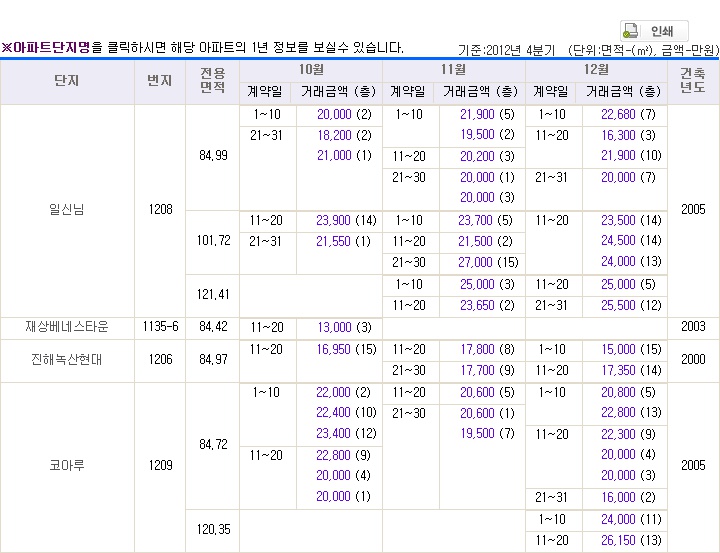The width and height of the screenshot is (720, 553).
Task: Click 20,600 (5) November price
Action: point(487,393)
